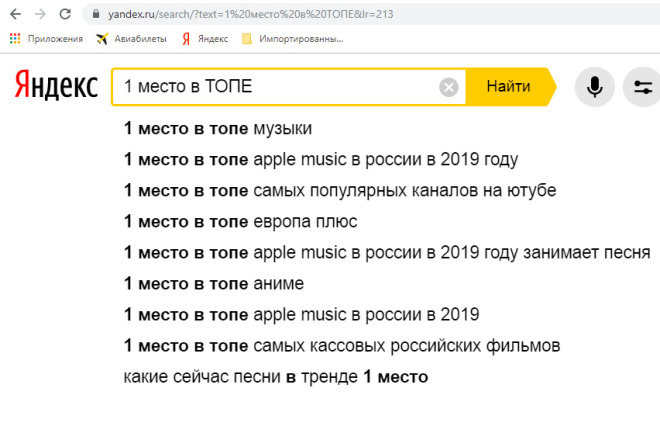Image resolution: width=660 pixels, height=440 pixels.
Task: Select suggestion 'самых популярных каналов на ютубе'
Action: pyautogui.click(x=340, y=190)
